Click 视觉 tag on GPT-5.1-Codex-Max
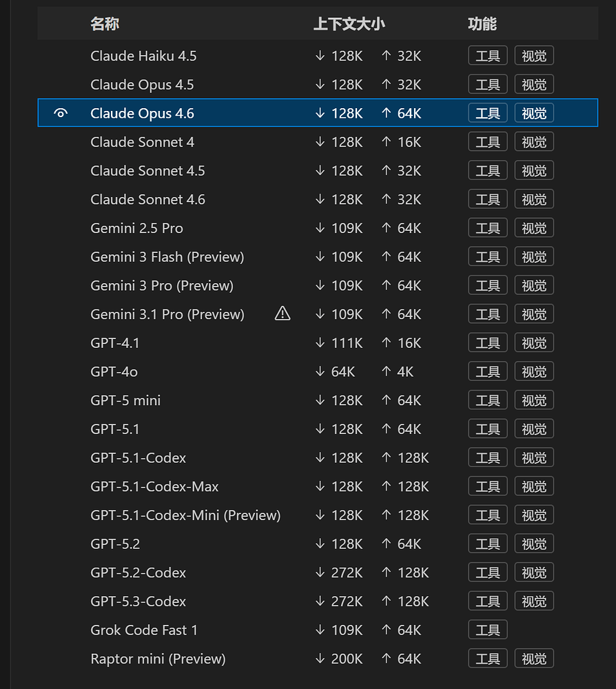 [534, 486]
